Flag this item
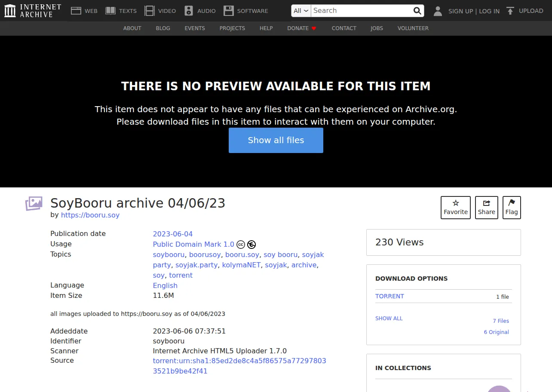Screen dimensions: 552x392 512,208
